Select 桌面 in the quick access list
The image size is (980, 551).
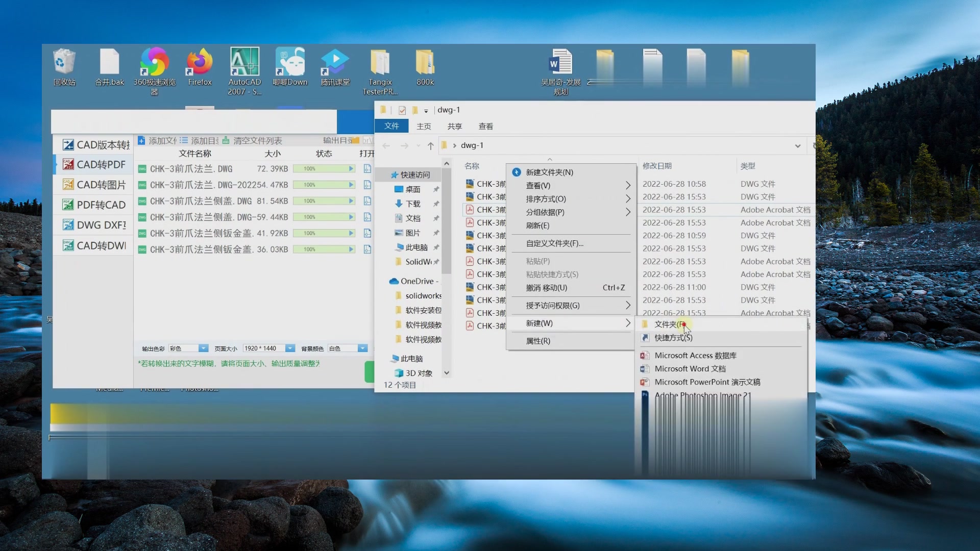click(x=407, y=189)
